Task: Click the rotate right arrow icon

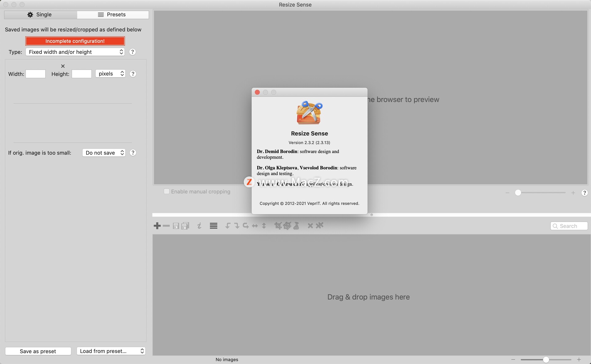Action: (236, 226)
